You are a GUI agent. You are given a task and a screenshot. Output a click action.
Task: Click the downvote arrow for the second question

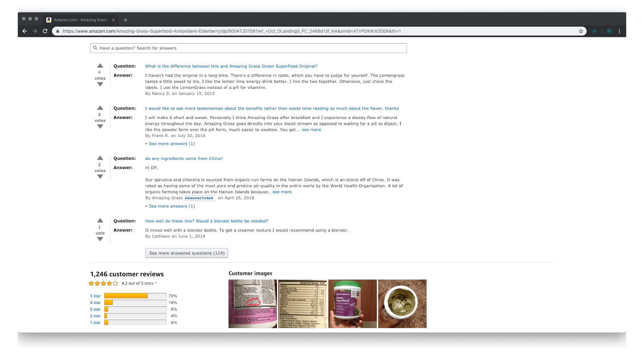pos(100,126)
